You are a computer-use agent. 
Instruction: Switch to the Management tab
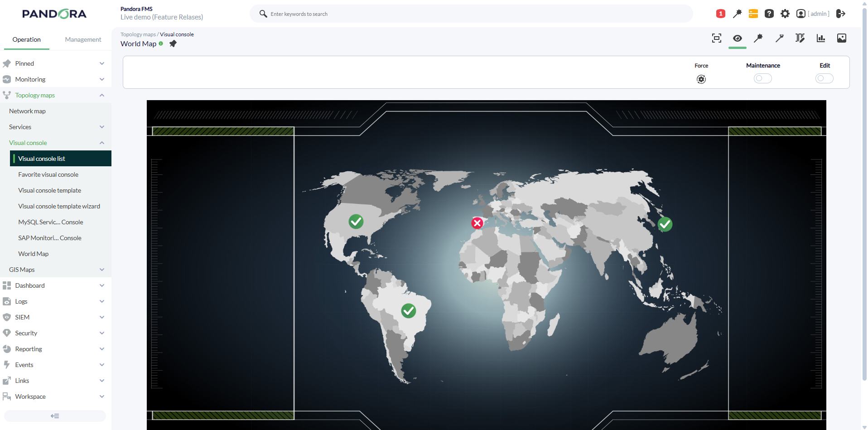[x=83, y=39]
